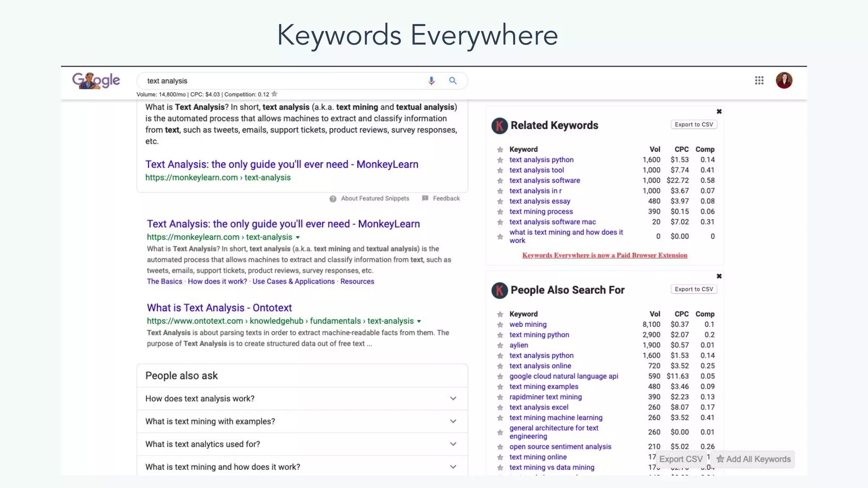This screenshot has width=868, height=488.
Task: Open dropdown arrow beside monkeylearn.com URL
Action: click(x=298, y=238)
